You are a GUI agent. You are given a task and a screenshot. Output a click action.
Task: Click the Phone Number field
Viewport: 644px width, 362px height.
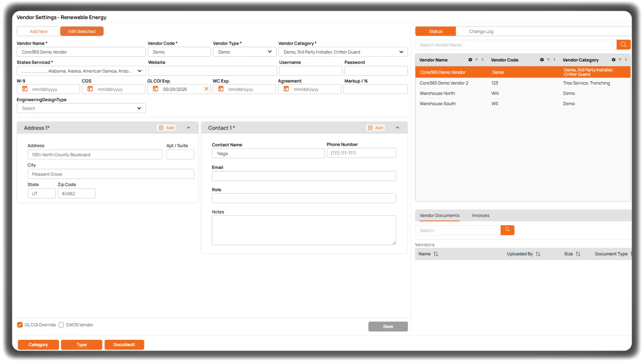(361, 153)
